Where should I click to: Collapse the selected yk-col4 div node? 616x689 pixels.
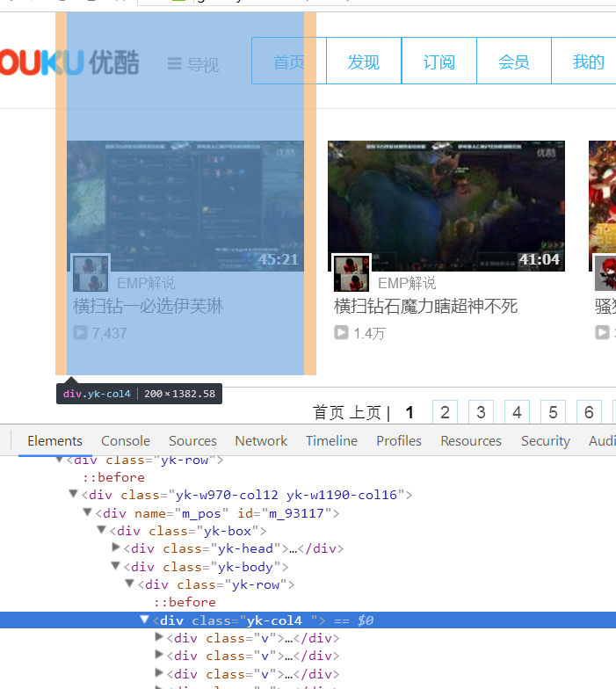click(x=144, y=619)
